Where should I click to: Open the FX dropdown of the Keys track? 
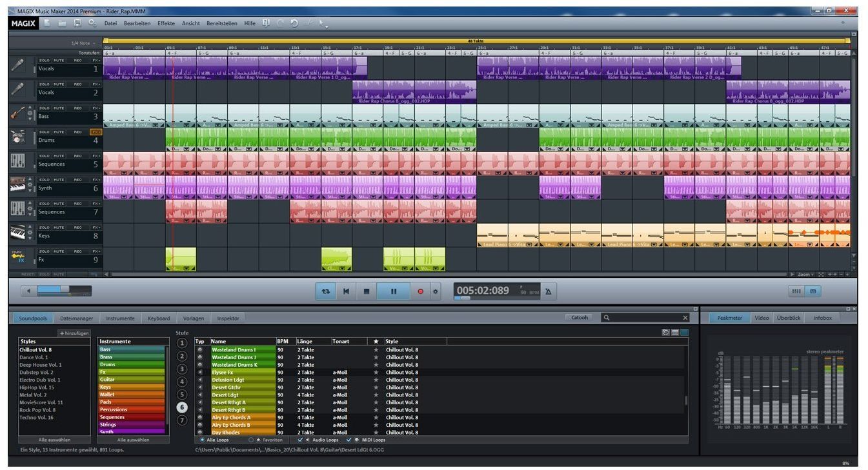(x=96, y=227)
